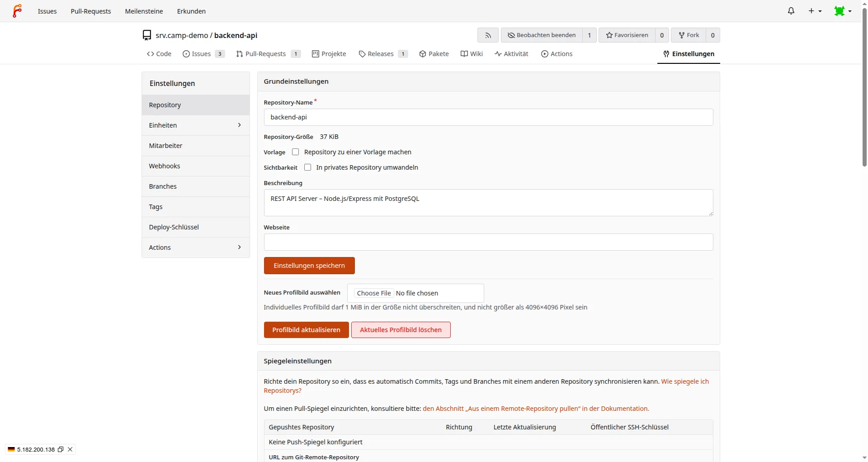Click Pull-Requests in the top navigation
This screenshot has width=868, height=462.
click(91, 11)
